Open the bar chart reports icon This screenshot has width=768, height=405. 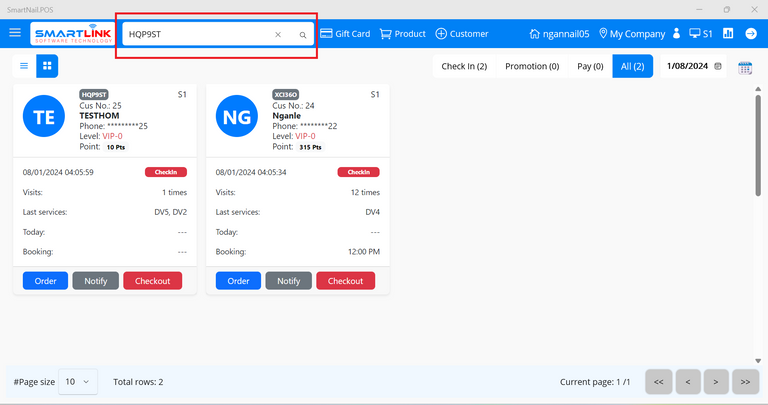click(728, 33)
